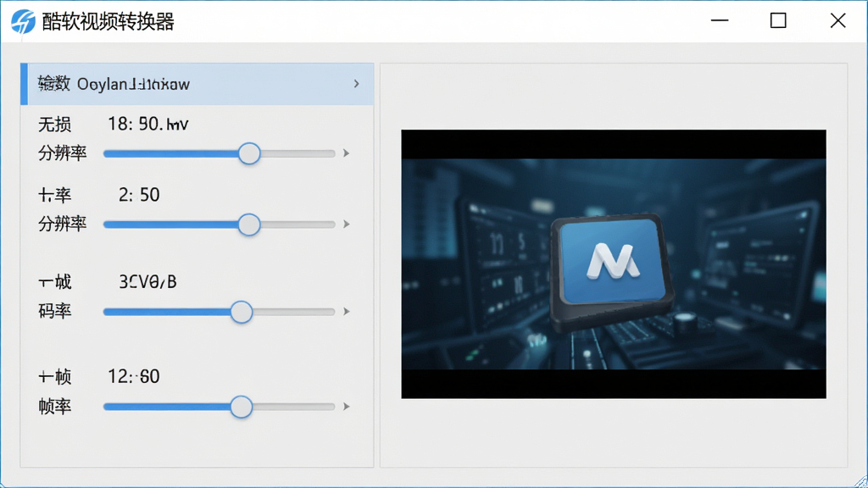
Task: Click the 帧率 label
Action: (x=55, y=407)
